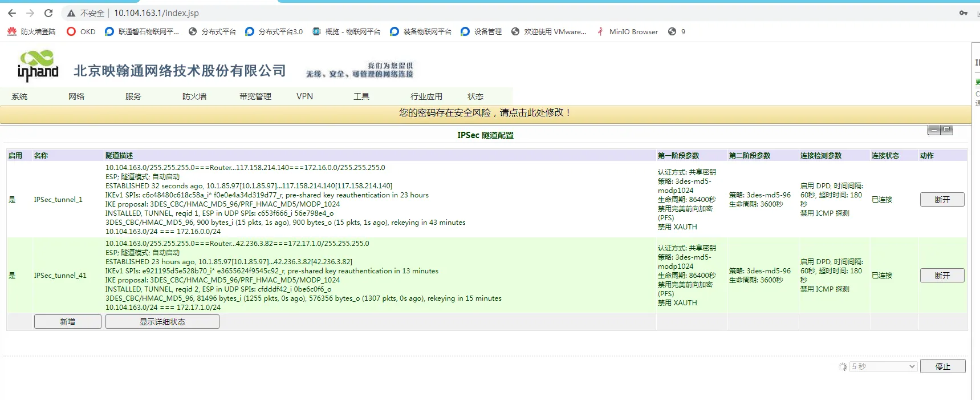Disconnect IPSec_tunnel_1 with its 断开 button
This screenshot has height=400, width=980.
tap(942, 200)
